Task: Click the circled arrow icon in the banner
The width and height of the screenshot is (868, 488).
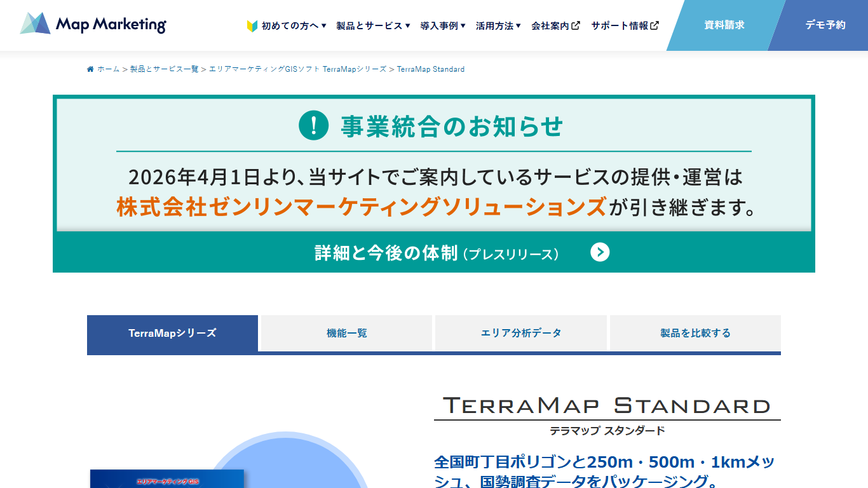Action: pyautogui.click(x=600, y=252)
